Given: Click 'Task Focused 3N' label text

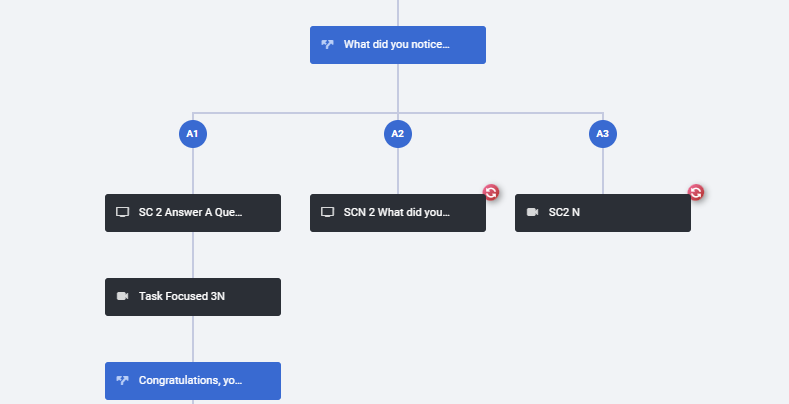Looking at the screenshot, I should 182,296.
